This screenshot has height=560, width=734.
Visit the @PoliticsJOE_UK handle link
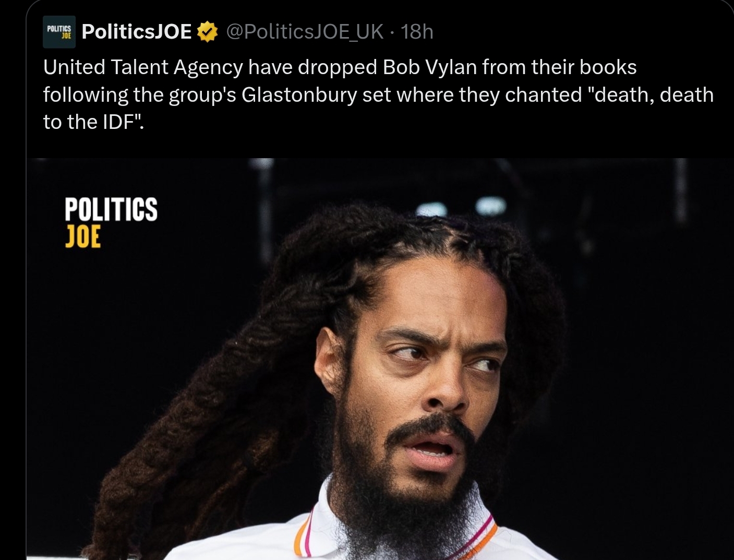tap(305, 32)
